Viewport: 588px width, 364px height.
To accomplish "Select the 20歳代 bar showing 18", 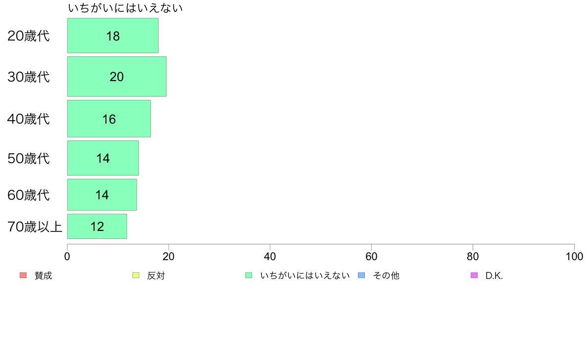I will (x=113, y=36).
